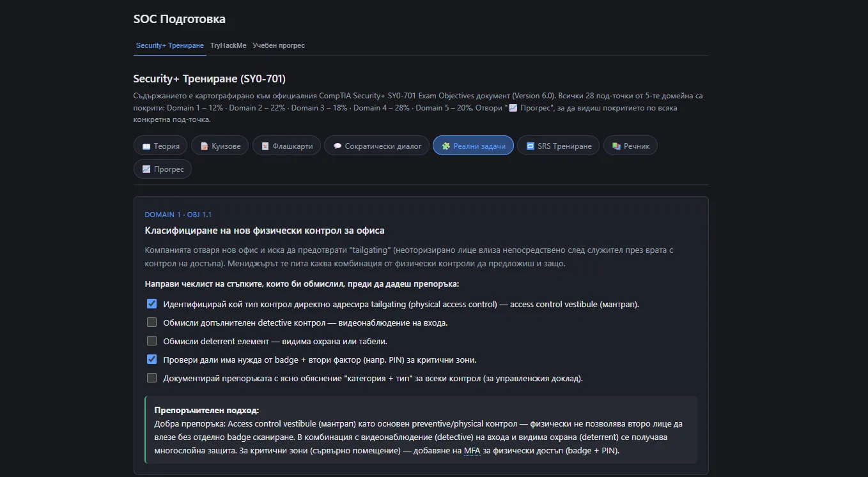
Task: Click the Флашкарти card icon
Action: click(265, 146)
